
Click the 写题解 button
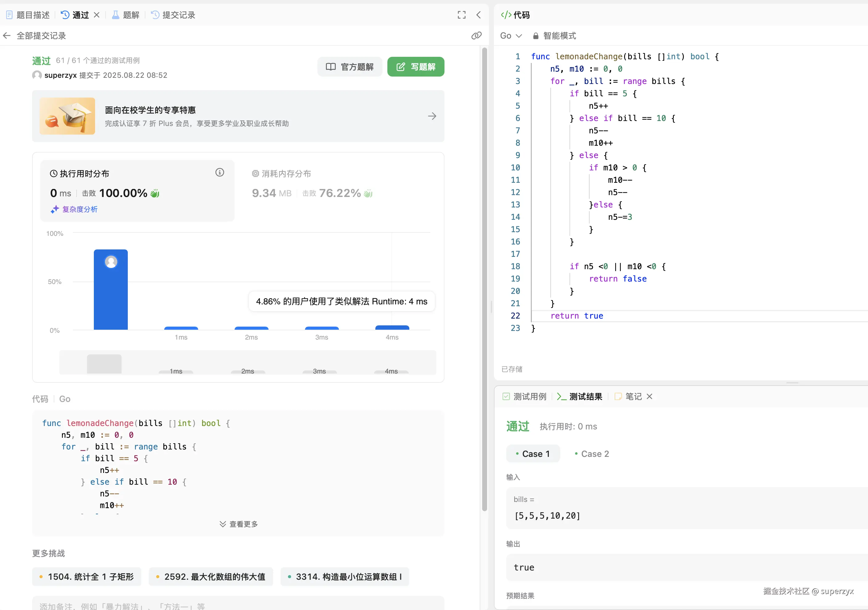point(415,67)
